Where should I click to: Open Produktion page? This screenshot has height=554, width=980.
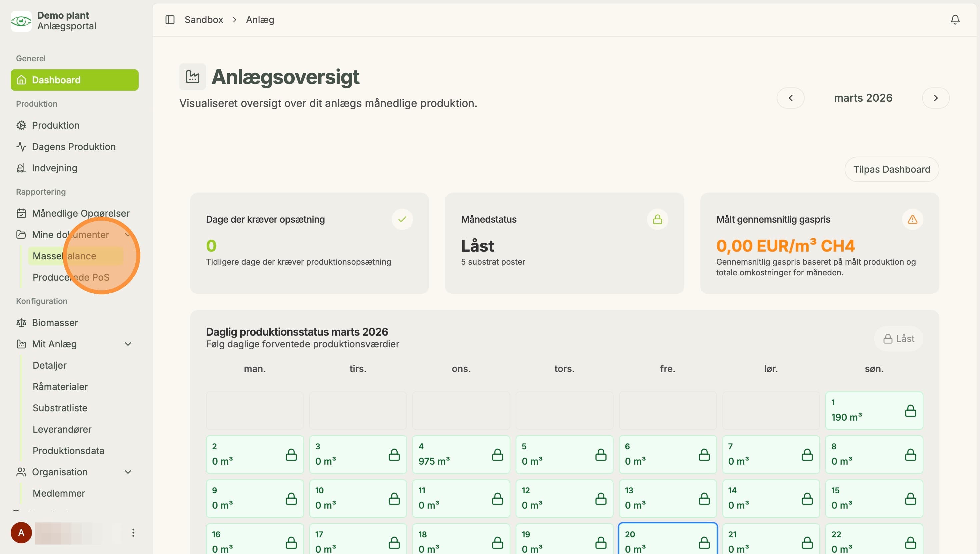[x=75, y=125]
